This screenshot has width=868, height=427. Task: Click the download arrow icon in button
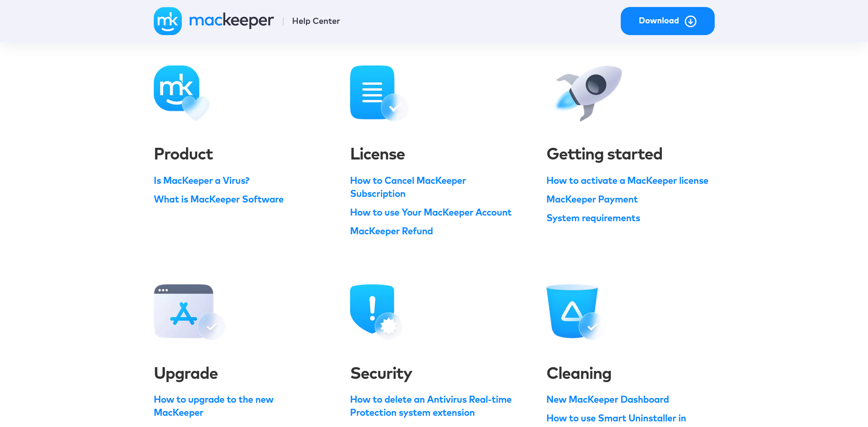[x=690, y=21]
